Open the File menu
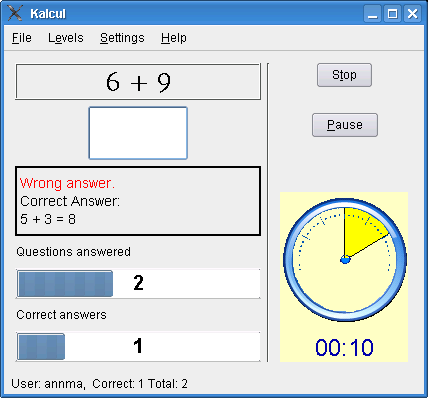Viewport: 428px width, 398px height. pos(22,38)
